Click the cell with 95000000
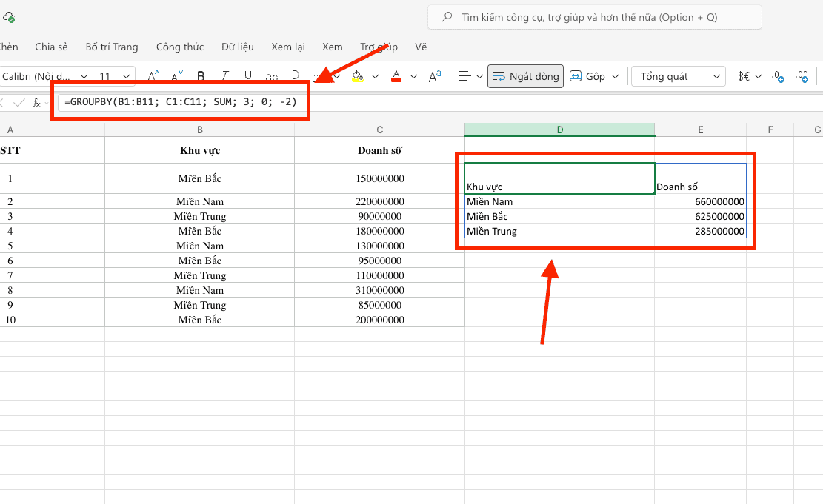The width and height of the screenshot is (823, 504). [379, 261]
